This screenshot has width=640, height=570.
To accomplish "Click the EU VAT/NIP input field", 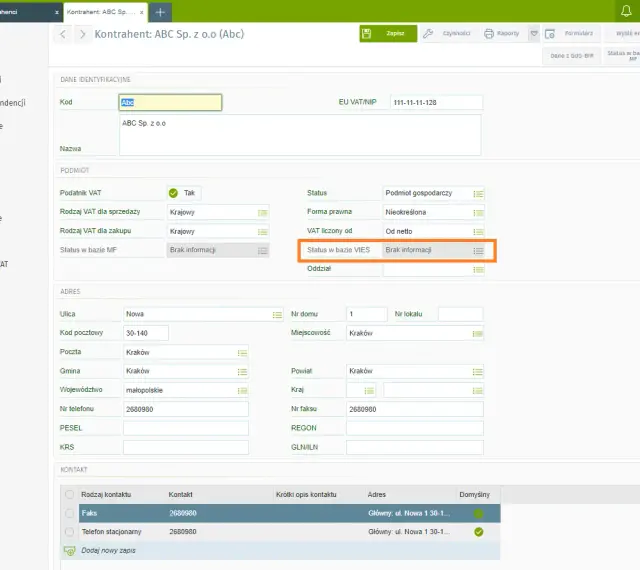I will pyautogui.click(x=436, y=102).
